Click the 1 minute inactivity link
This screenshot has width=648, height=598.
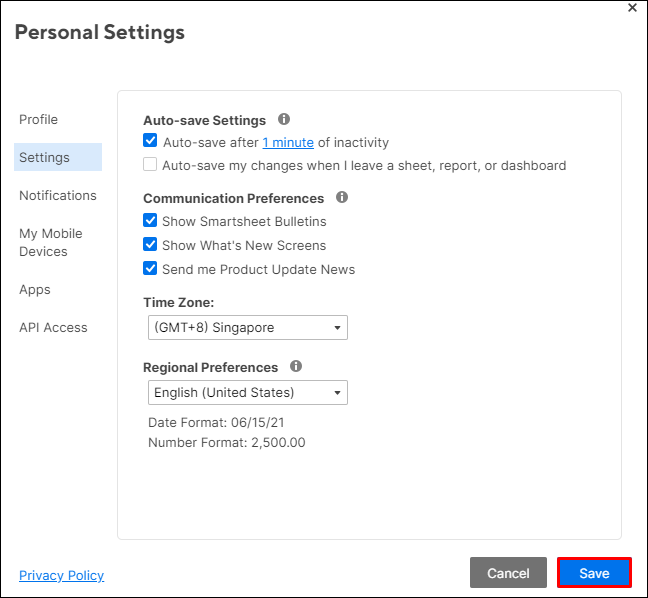click(288, 142)
